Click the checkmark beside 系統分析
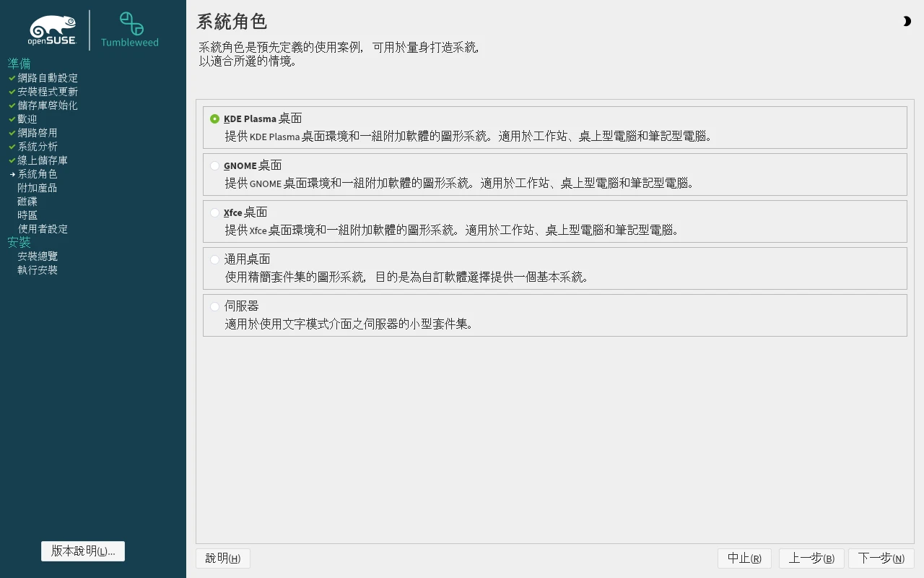The height and width of the screenshot is (578, 924). pos(12,147)
